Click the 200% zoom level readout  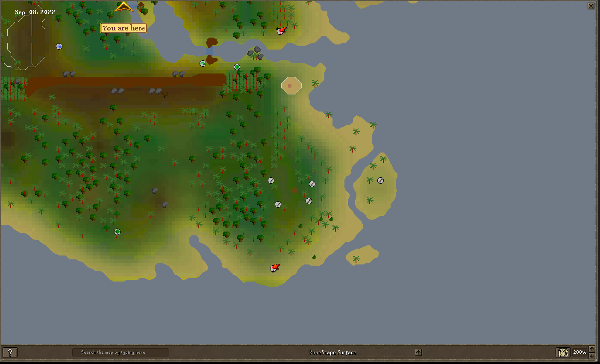[579, 352]
